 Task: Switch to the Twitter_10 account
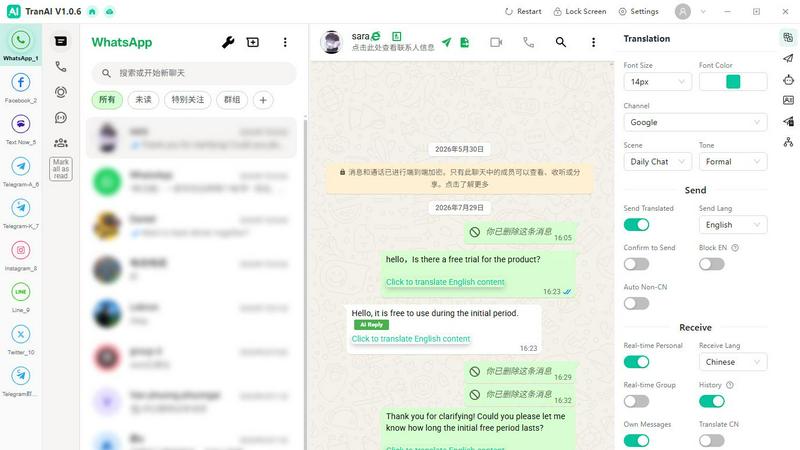20,340
